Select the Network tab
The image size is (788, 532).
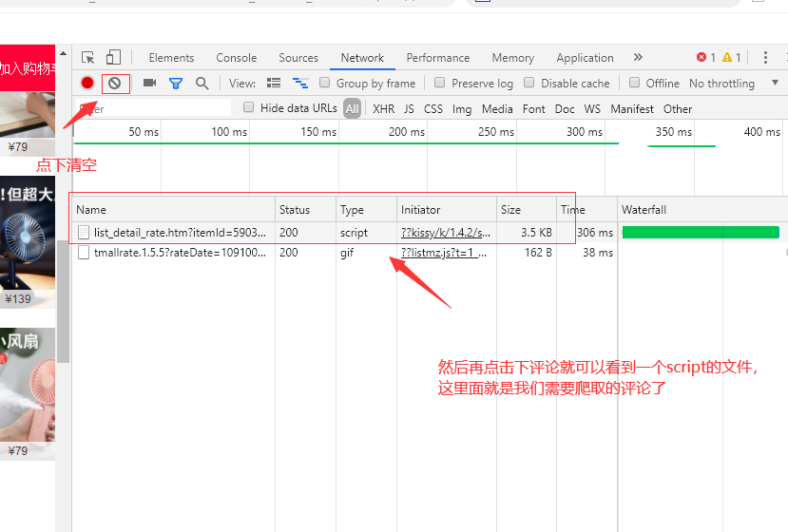pos(362,58)
